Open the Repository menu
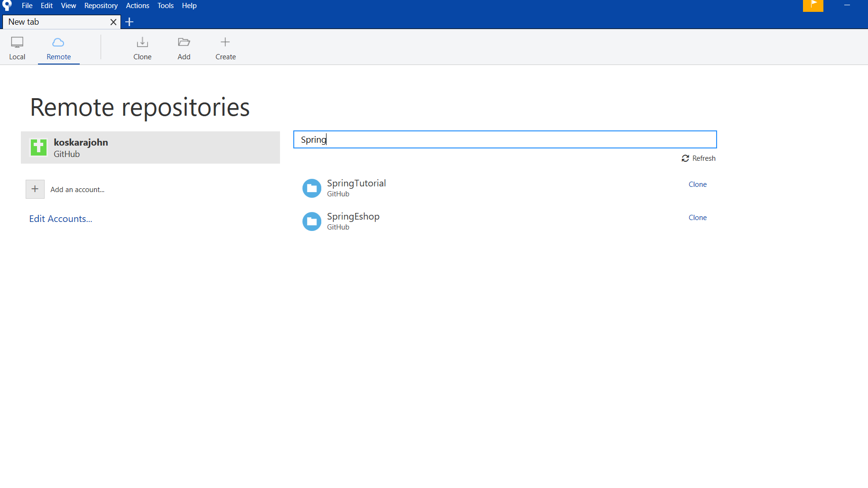This screenshot has width=868, height=488. [101, 6]
